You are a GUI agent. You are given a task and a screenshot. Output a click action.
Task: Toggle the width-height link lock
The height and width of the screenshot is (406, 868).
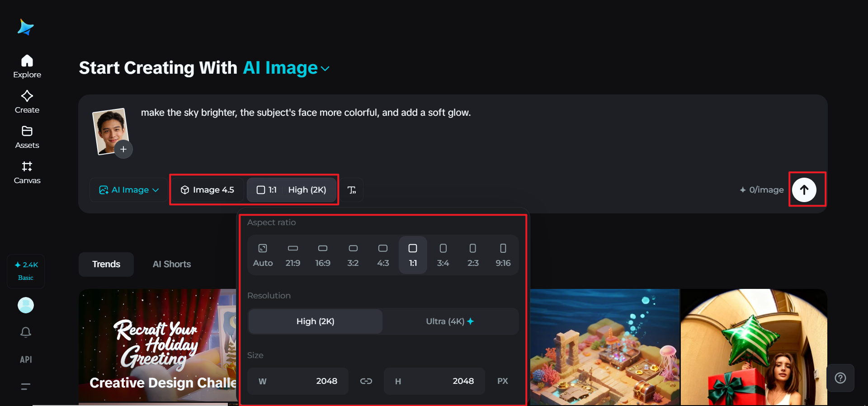[366, 381]
